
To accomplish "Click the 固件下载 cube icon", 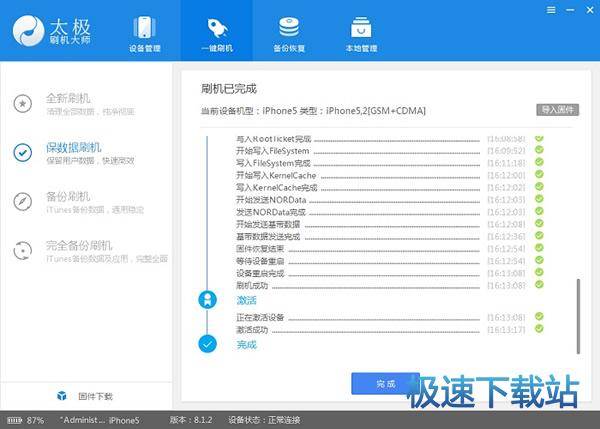I will coord(62,396).
